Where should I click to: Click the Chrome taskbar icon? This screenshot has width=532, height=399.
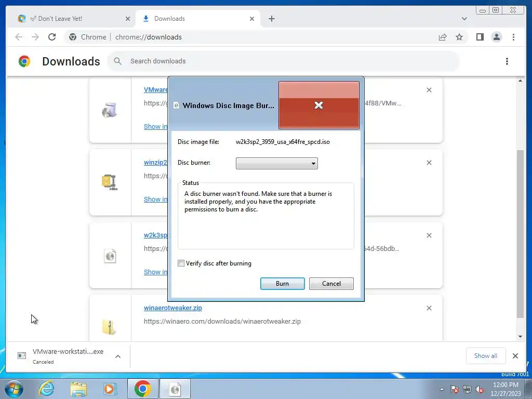click(x=142, y=389)
